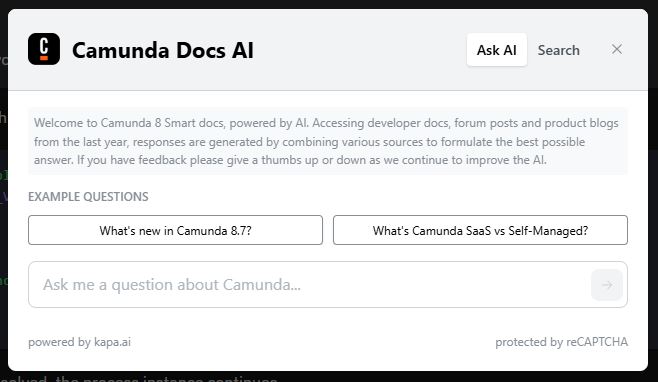
Task: Click the "protected by reCAPTCHA" notice
Action: point(561,342)
